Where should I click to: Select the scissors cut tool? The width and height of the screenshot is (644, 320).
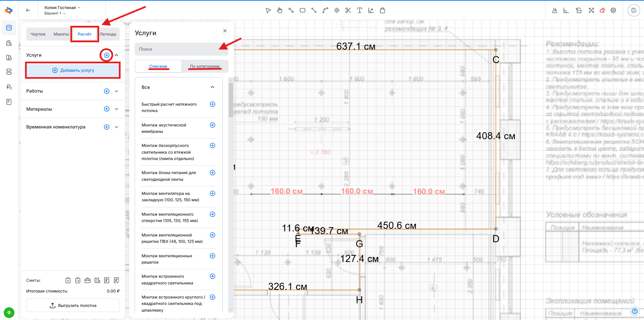[348, 10]
